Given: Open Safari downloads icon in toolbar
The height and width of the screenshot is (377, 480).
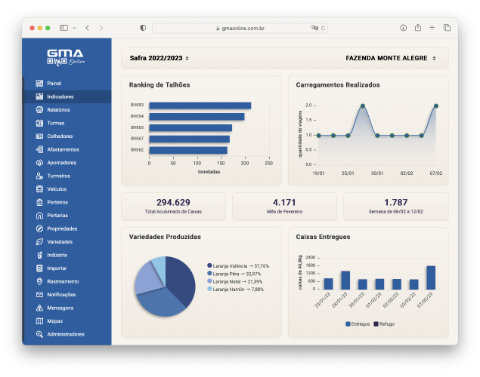Looking at the screenshot, I should (403, 28).
